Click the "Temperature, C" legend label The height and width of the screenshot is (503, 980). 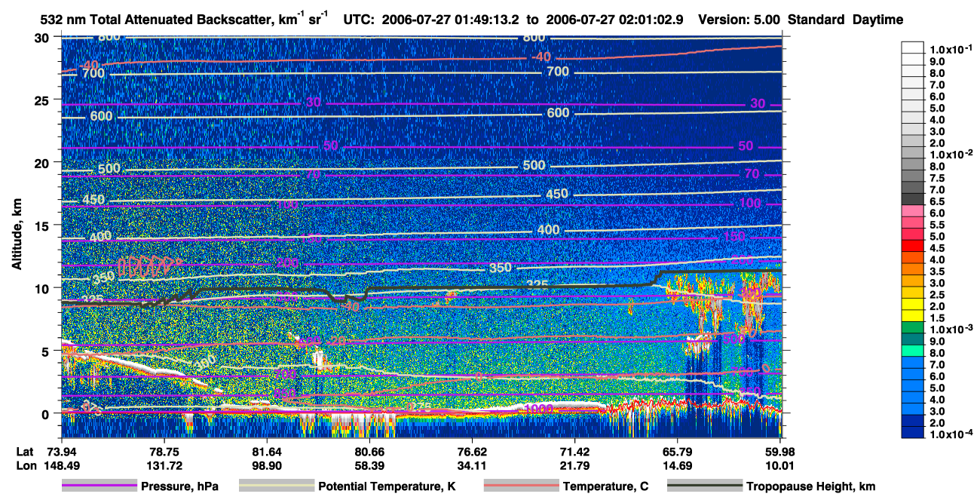(x=605, y=486)
